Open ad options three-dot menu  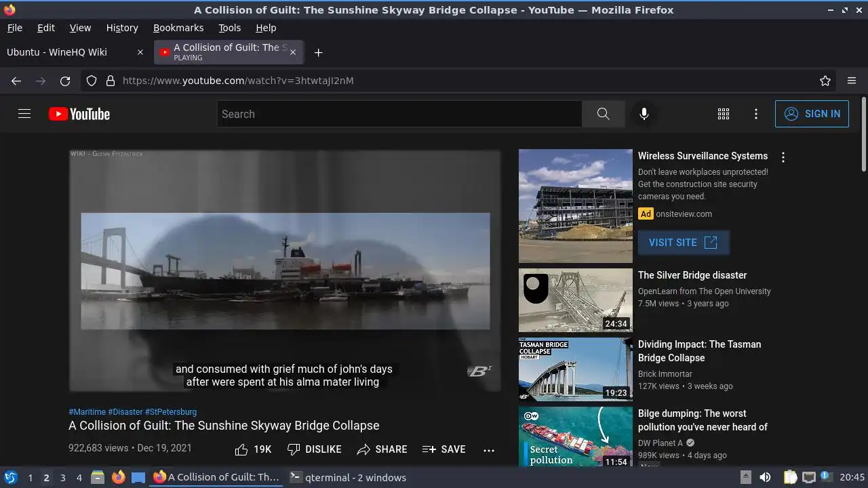[783, 157]
